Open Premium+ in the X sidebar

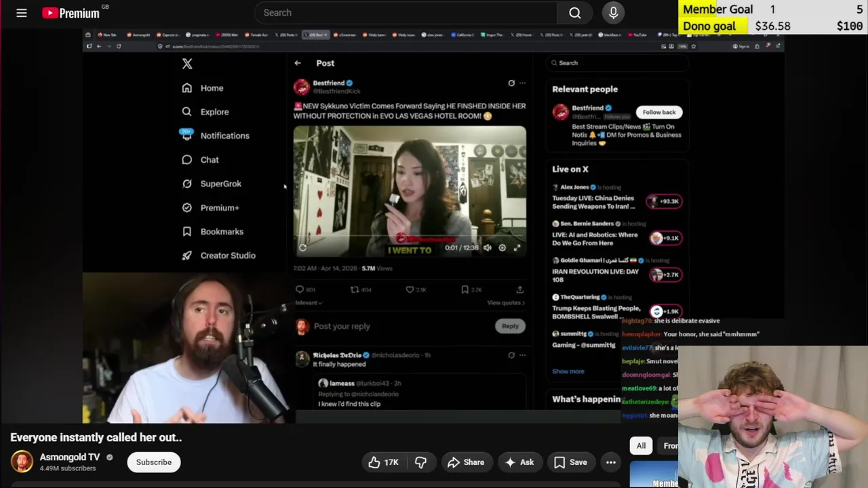click(x=210, y=207)
